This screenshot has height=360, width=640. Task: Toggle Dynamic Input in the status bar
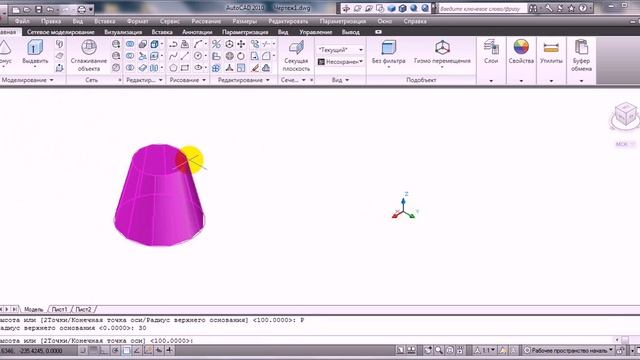159,350
